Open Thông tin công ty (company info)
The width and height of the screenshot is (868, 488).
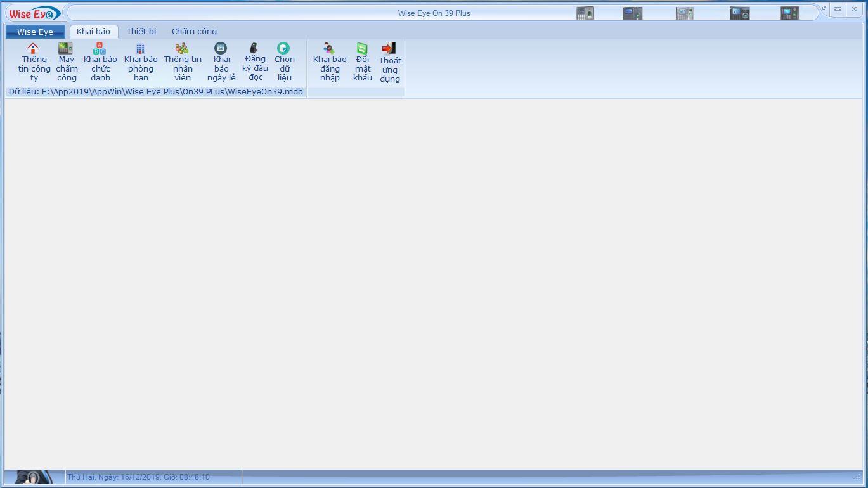(34, 62)
